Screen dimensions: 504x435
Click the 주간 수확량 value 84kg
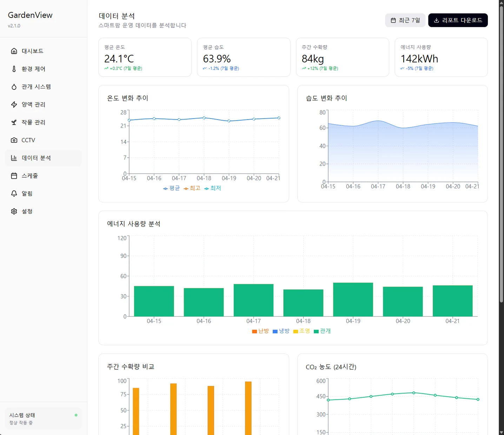pos(313,59)
